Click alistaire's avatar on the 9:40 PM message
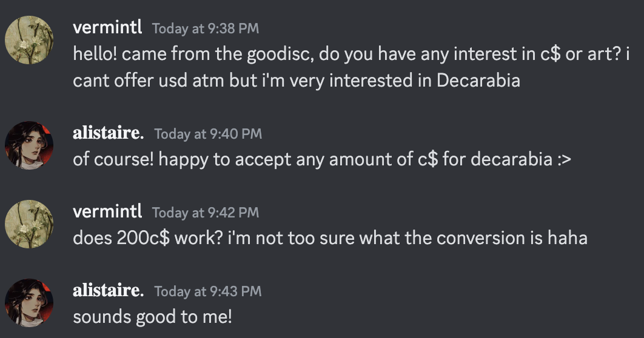This screenshot has width=644, height=338. click(x=29, y=145)
